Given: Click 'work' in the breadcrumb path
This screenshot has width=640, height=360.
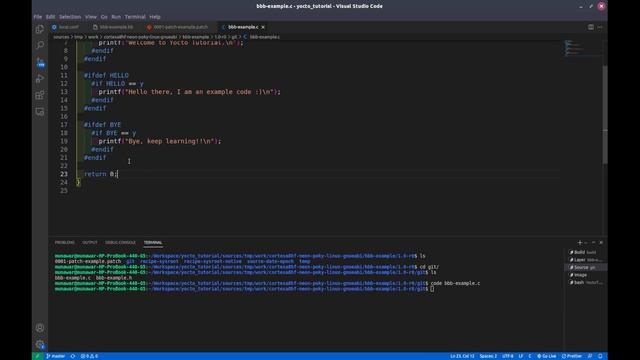Looking at the screenshot, I should pos(93,37).
